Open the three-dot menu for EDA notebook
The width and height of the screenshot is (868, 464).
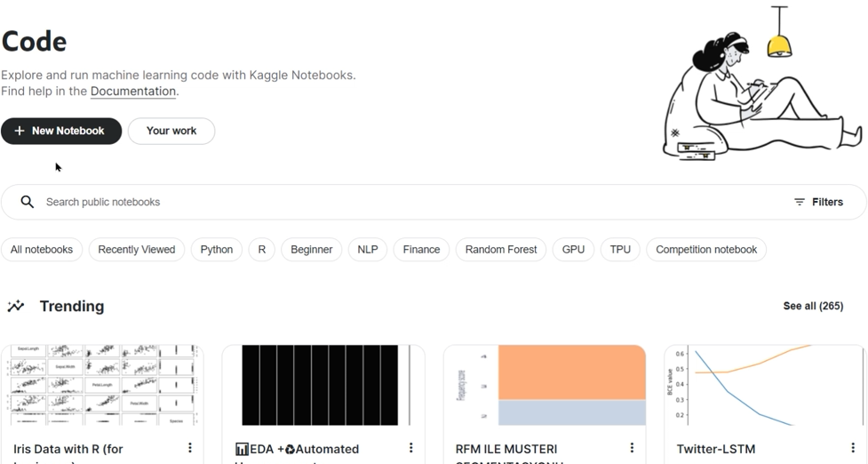pyautogui.click(x=410, y=448)
